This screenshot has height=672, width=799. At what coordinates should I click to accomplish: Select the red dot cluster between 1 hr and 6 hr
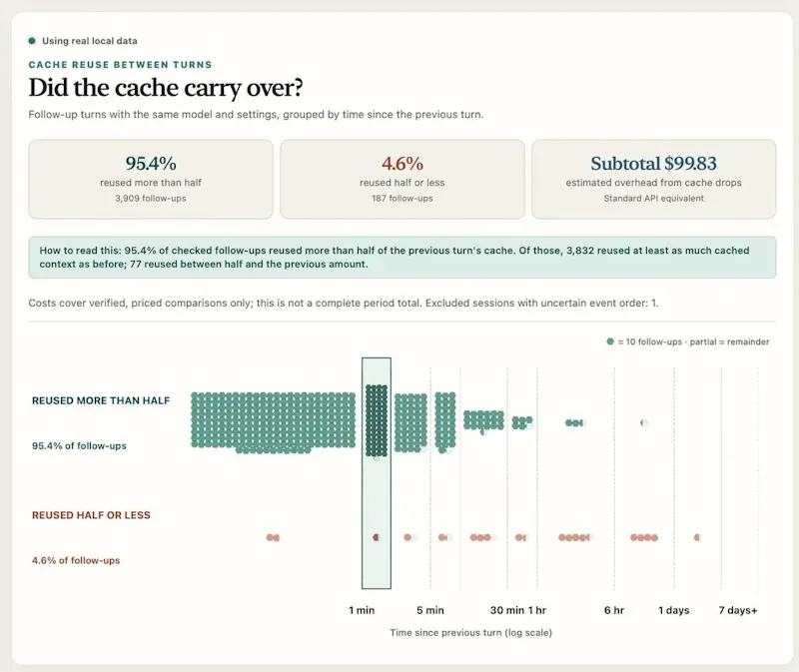[574, 537]
